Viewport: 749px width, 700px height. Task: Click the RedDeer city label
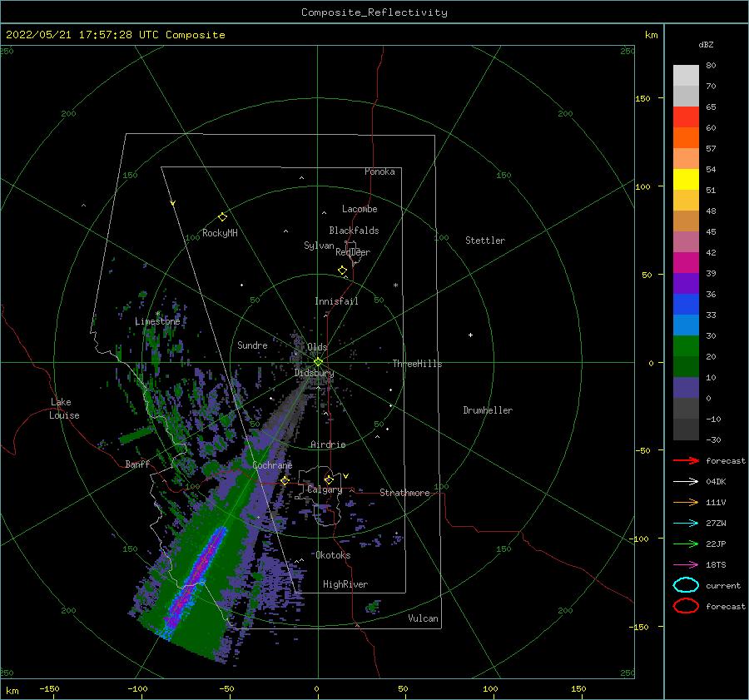(x=353, y=252)
